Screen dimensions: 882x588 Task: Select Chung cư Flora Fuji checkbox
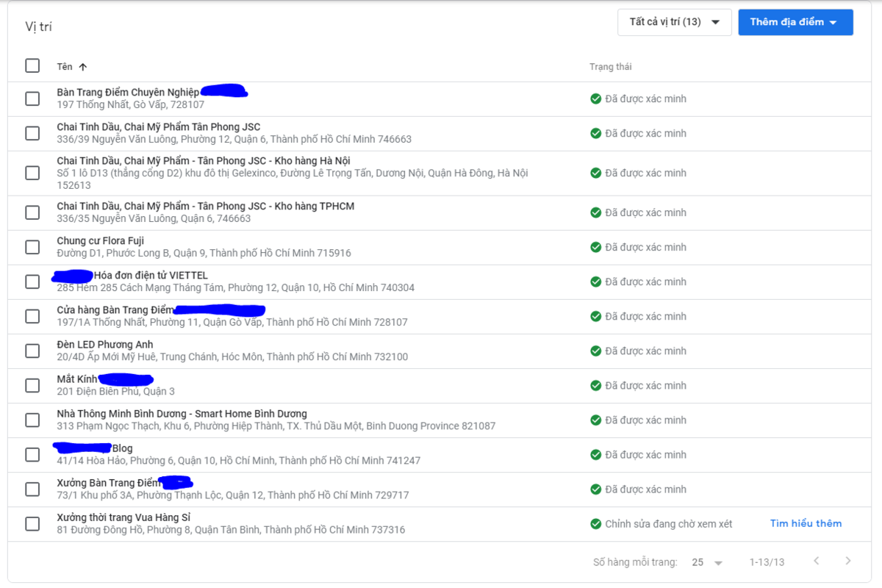click(32, 247)
